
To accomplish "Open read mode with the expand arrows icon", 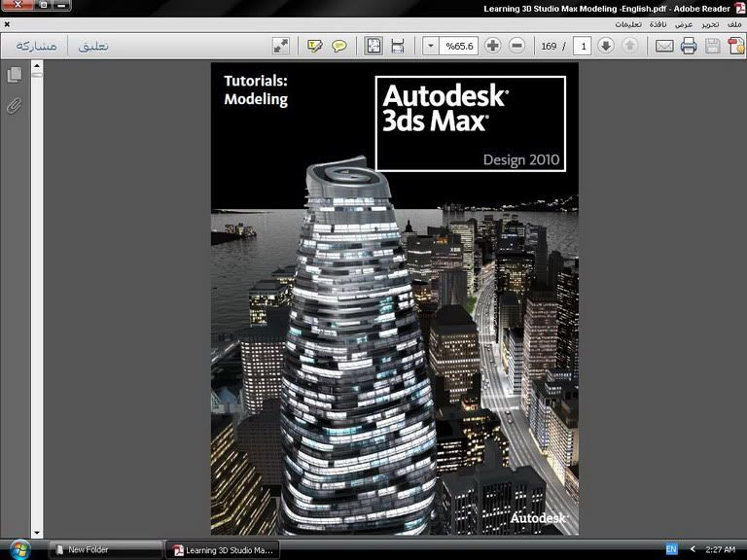I will [280, 47].
